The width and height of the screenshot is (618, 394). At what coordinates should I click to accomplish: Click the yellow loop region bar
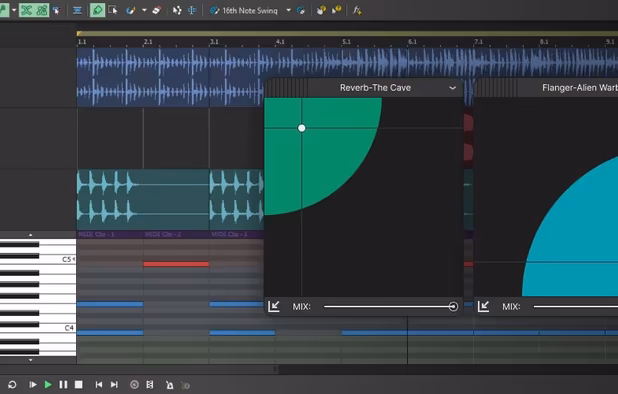347,34
